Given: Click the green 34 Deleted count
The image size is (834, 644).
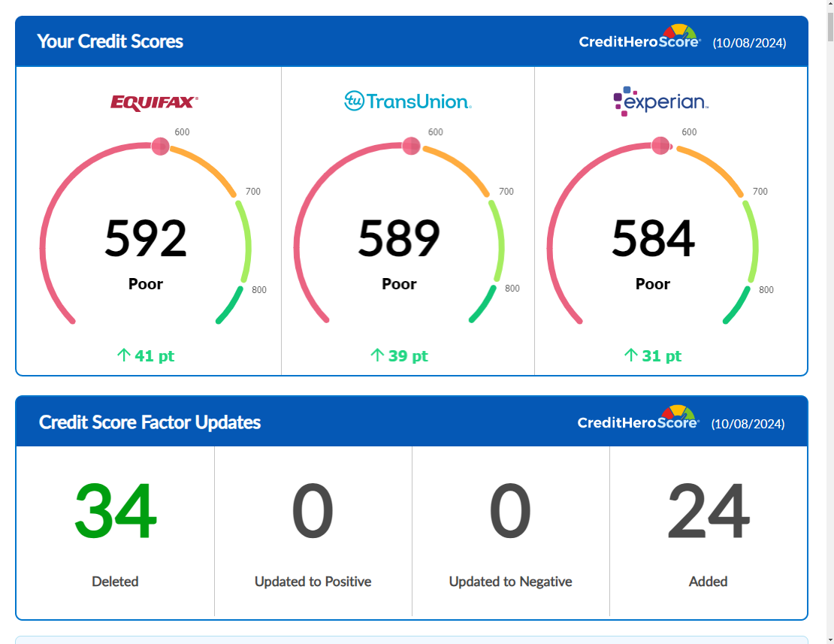Looking at the screenshot, I should [116, 510].
